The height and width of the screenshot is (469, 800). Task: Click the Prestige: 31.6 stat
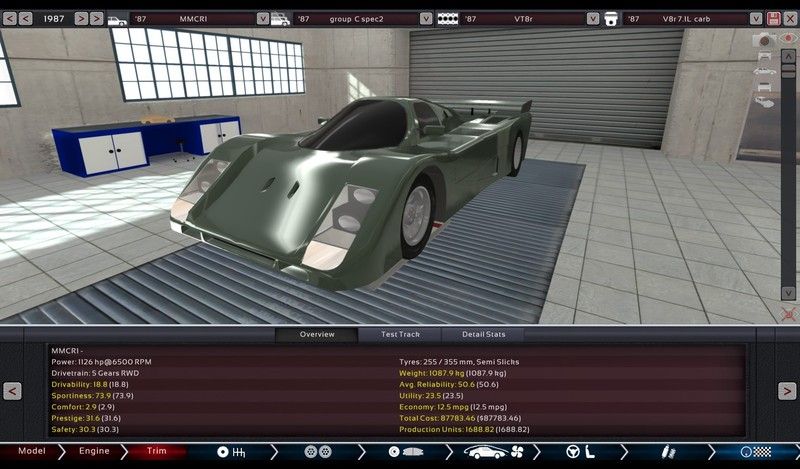pos(86,418)
